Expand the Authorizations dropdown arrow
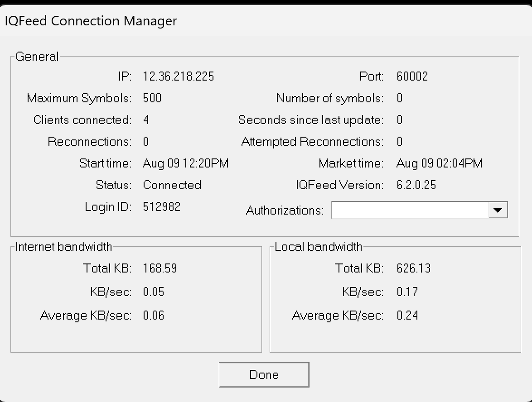Screen dimensions: 532x402 [x=498, y=210]
